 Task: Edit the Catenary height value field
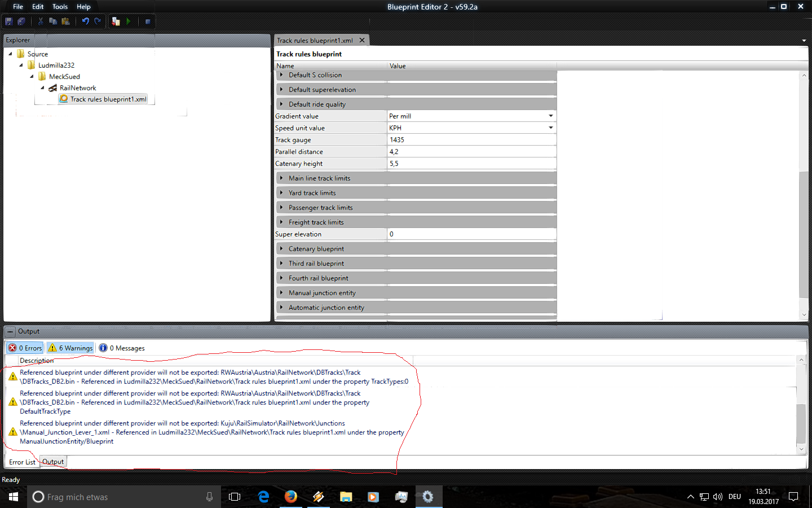click(471, 163)
